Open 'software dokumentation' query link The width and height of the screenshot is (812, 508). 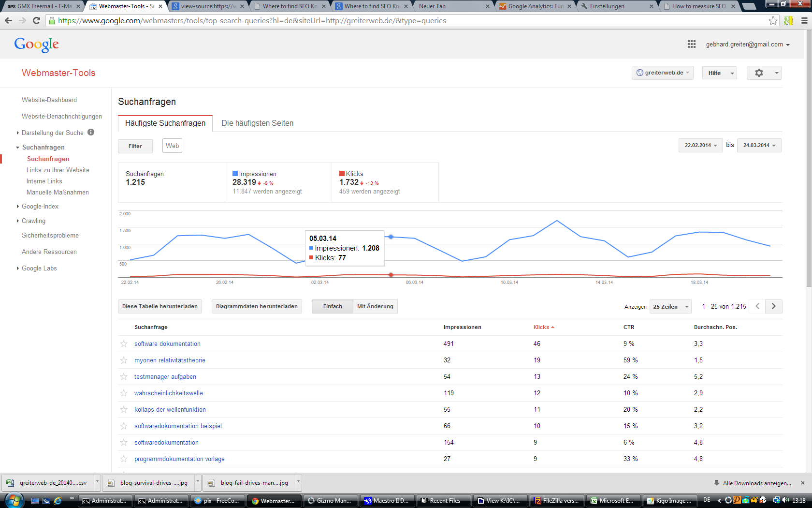pyautogui.click(x=167, y=344)
